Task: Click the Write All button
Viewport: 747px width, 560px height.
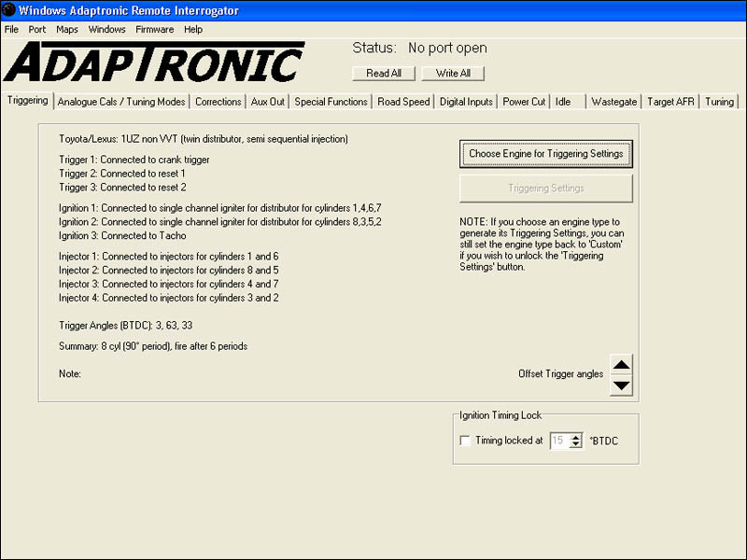Action: pos(453,74)
